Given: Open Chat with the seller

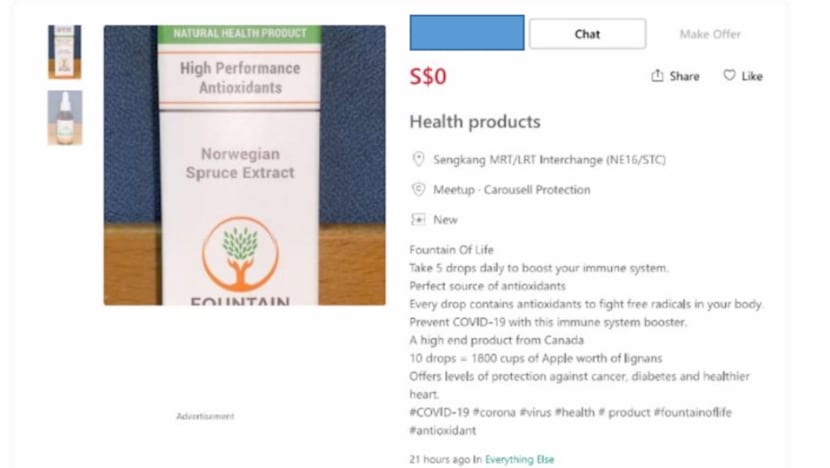Looking at the screenshot, I should 587,34.
